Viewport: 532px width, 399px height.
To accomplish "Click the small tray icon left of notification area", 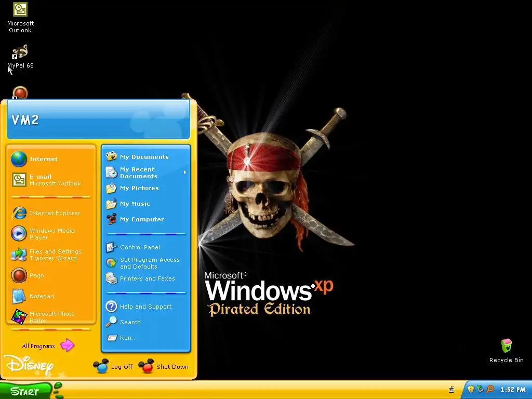I will click(451, 390).
